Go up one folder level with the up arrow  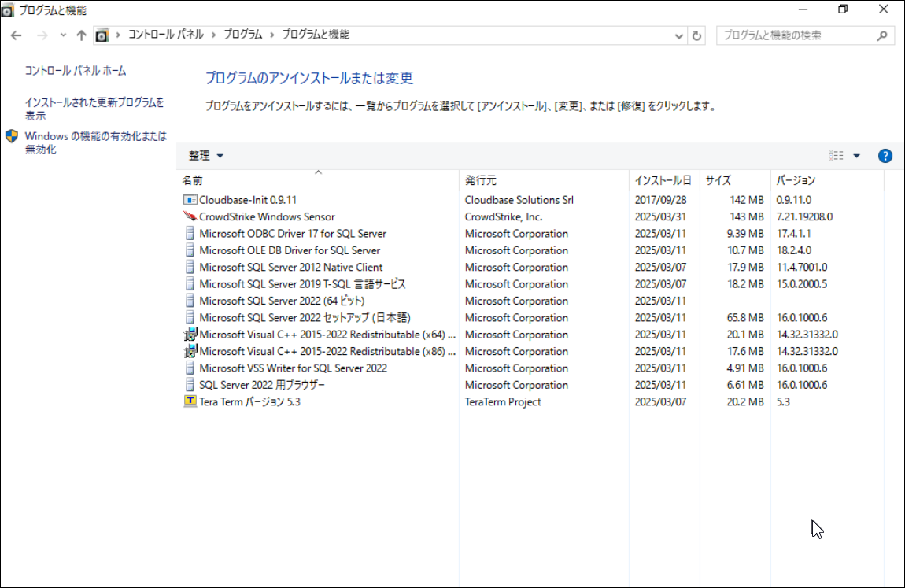pyautogui.click(x=81, y=35)
